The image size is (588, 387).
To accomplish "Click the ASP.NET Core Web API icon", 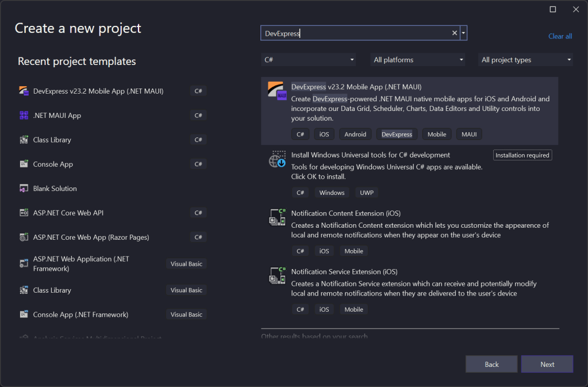I will (24, 213).
